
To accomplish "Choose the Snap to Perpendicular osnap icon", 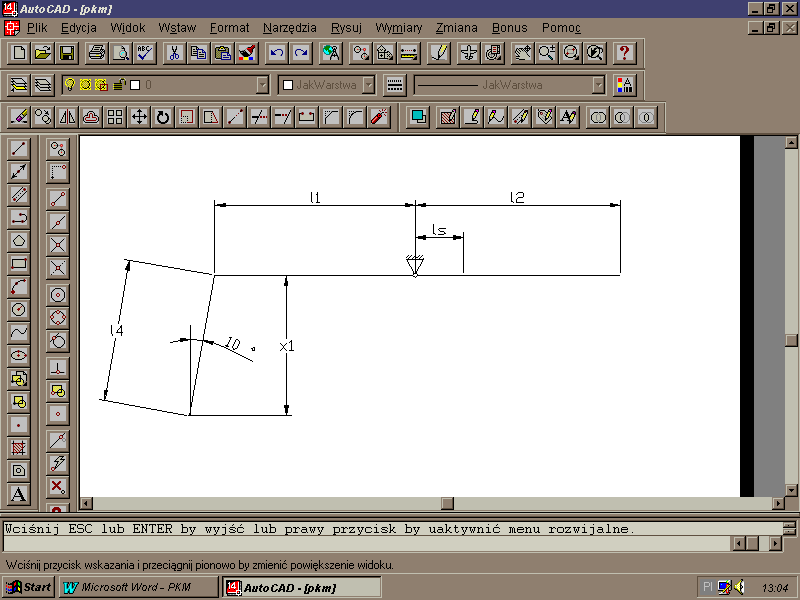I will [58, 367].
